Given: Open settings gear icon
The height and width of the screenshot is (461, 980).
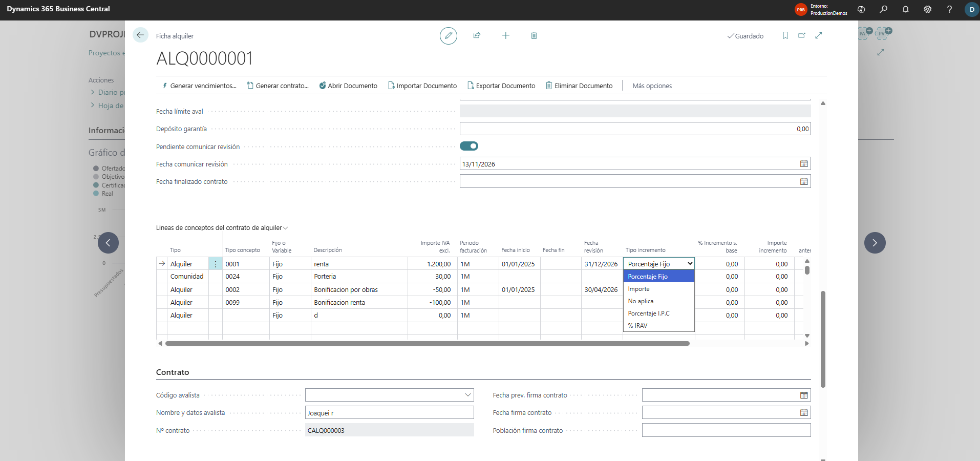Looking at the screenshot, I should 927,9.
